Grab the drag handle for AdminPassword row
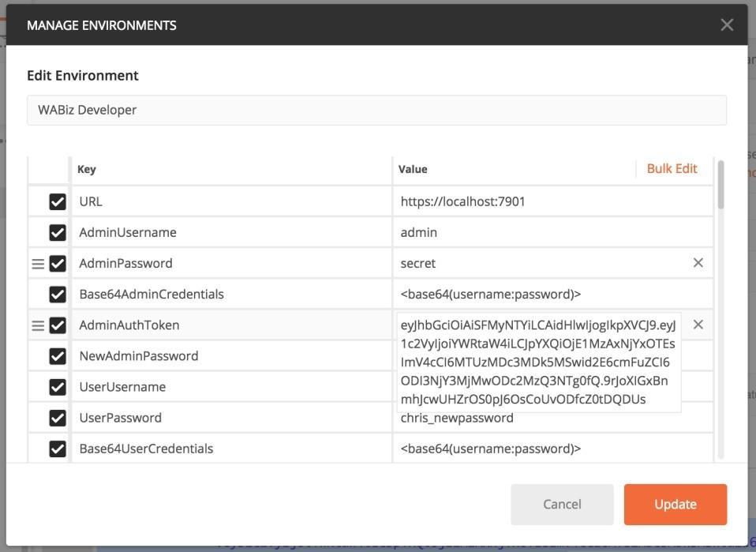This screenshot has width=756, height=552. (38, 264)
